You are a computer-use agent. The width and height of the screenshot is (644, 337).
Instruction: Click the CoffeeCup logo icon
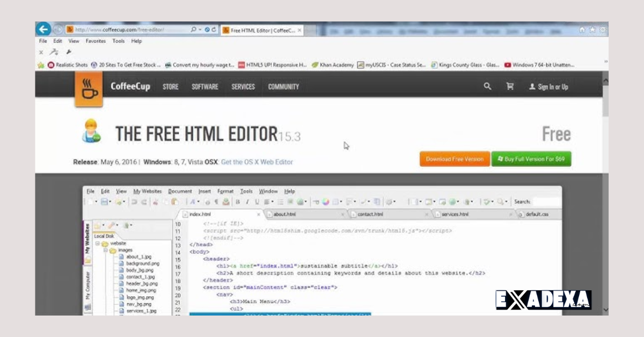pyautogui.click(x=89, y=87)
